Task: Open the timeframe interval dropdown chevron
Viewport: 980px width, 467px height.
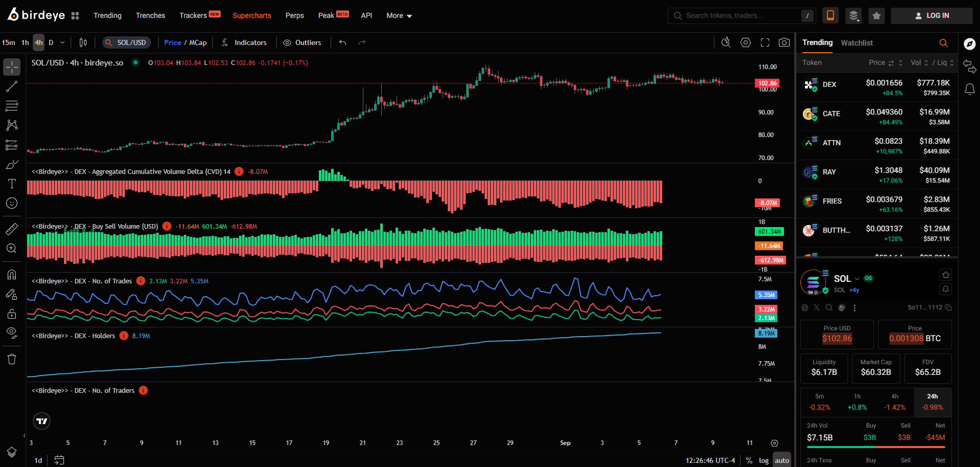Action: pos(62,42)
